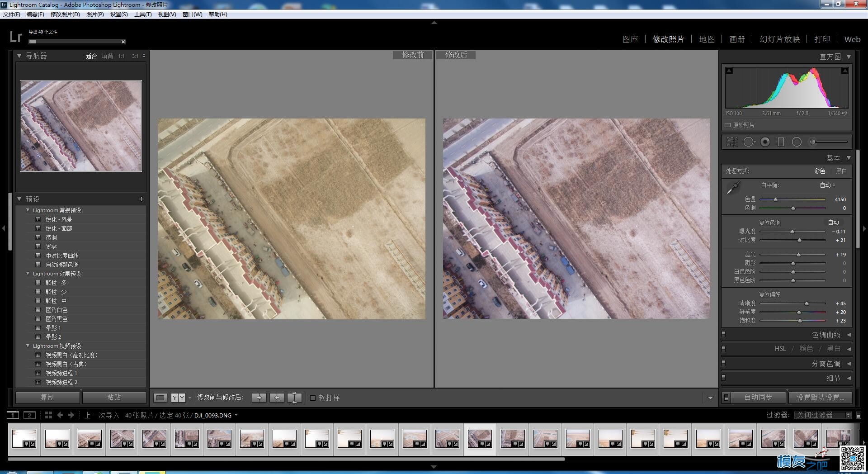The width and height of the screenshot is (868, 474).
Task: Select the Radial Filter tool
Action: point(797,142)
